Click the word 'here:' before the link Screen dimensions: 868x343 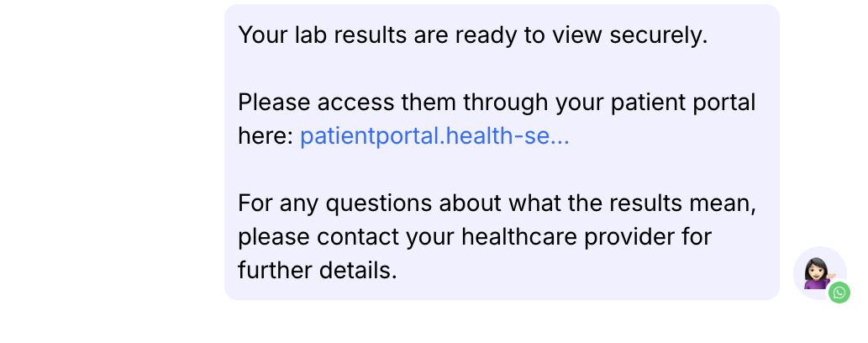coord(266,136)
